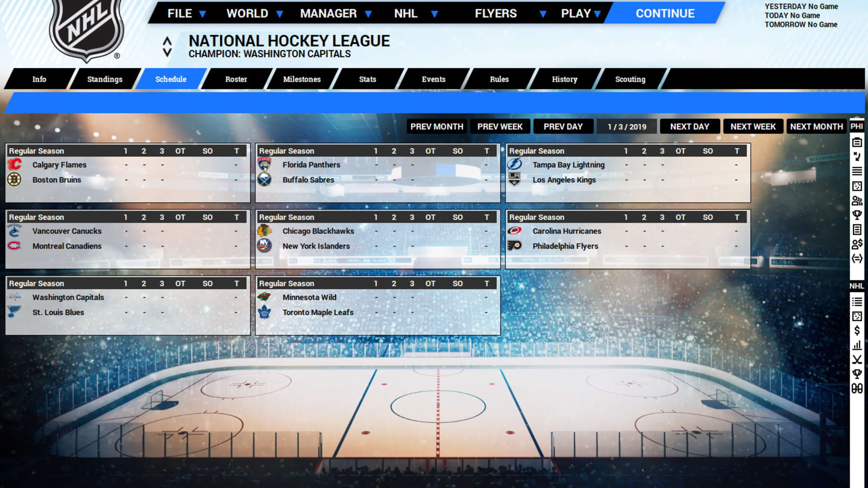
Task: Jump back with PREV WEEK
Action: click(500, 127)
